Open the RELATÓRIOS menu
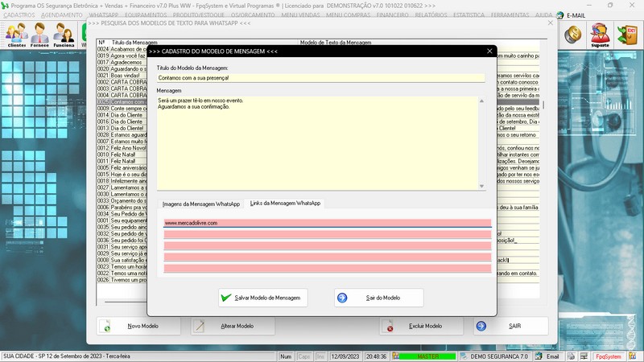Image resolution: width=644 pixels, height=362 pixels. [431, 14]
